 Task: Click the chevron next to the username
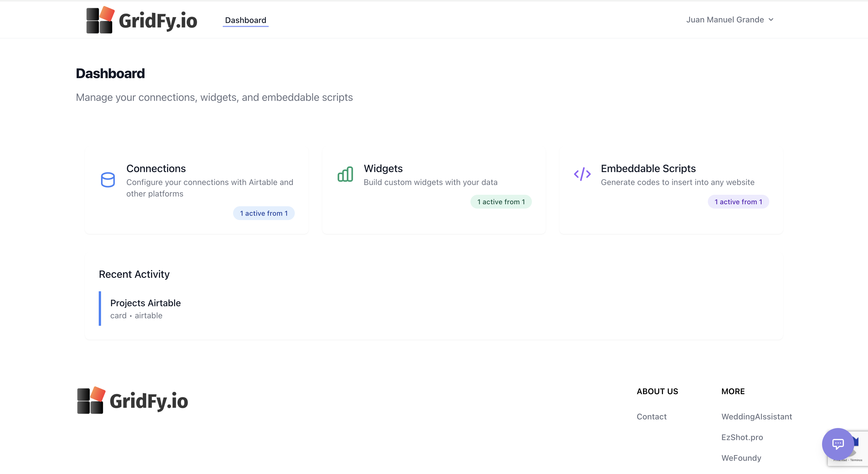click(x=771, y=20)
